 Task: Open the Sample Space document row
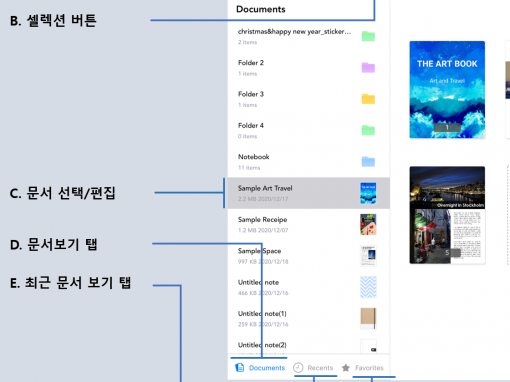[309, 256]
